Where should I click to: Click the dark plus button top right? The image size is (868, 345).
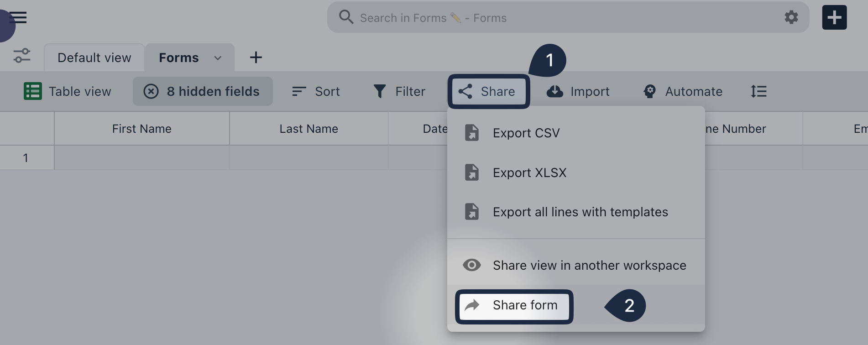(834, 17)
